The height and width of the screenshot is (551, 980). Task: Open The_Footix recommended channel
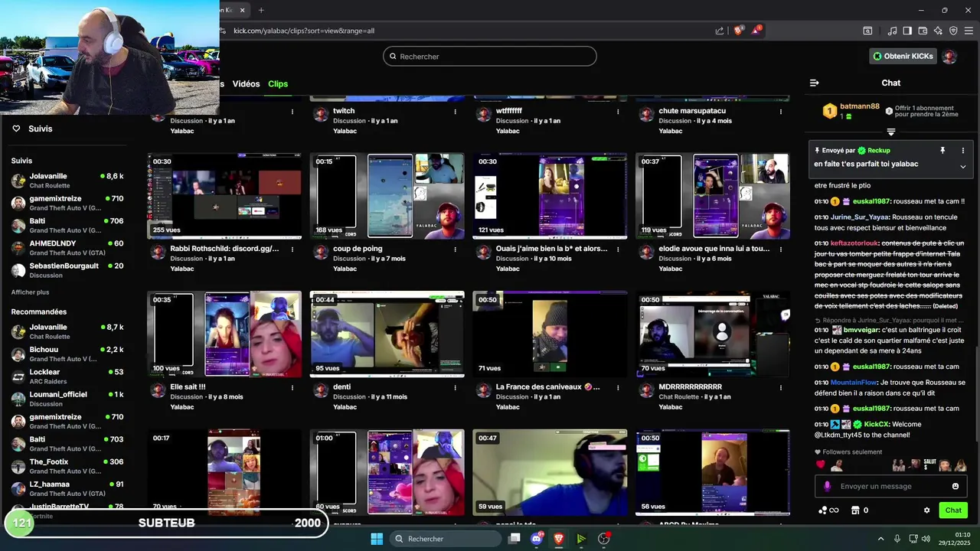[x=67, y=466]
